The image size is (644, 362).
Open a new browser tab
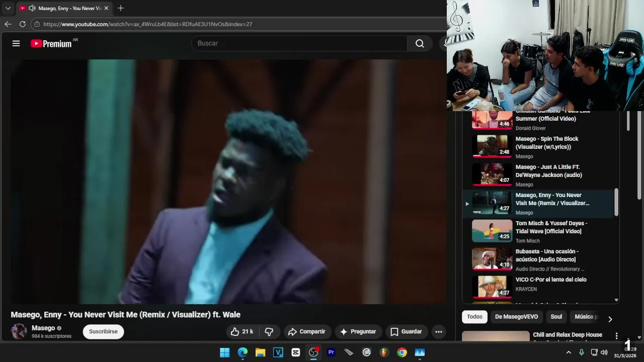(x=120, y=8)
